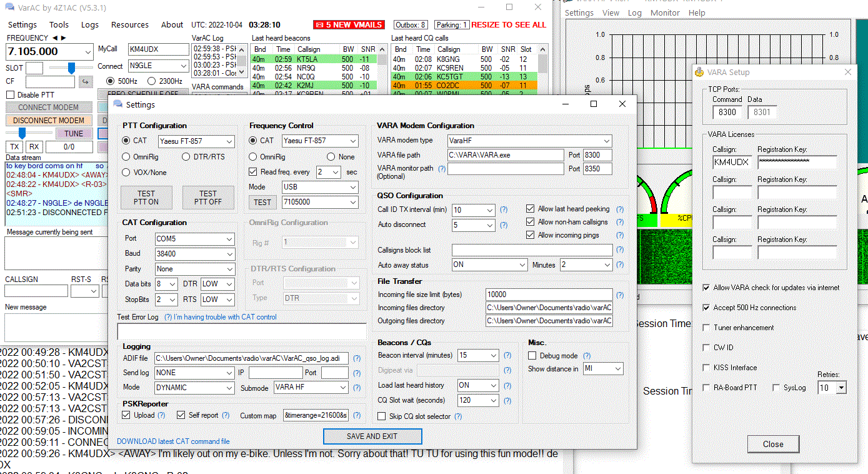Click help icon for Auto away Minutes
Image resolution: width=868 pixels, height=474 pixels.
620,265
